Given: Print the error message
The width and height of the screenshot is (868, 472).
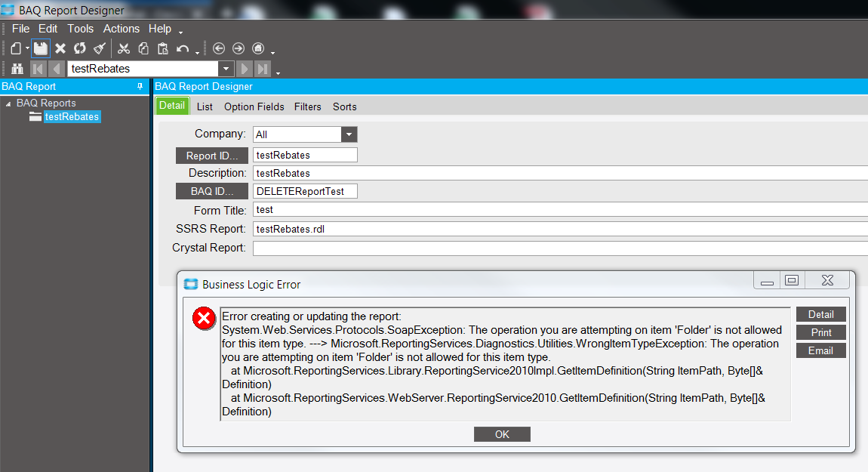Looking at the screenshot, I should (x=821, y=332).
